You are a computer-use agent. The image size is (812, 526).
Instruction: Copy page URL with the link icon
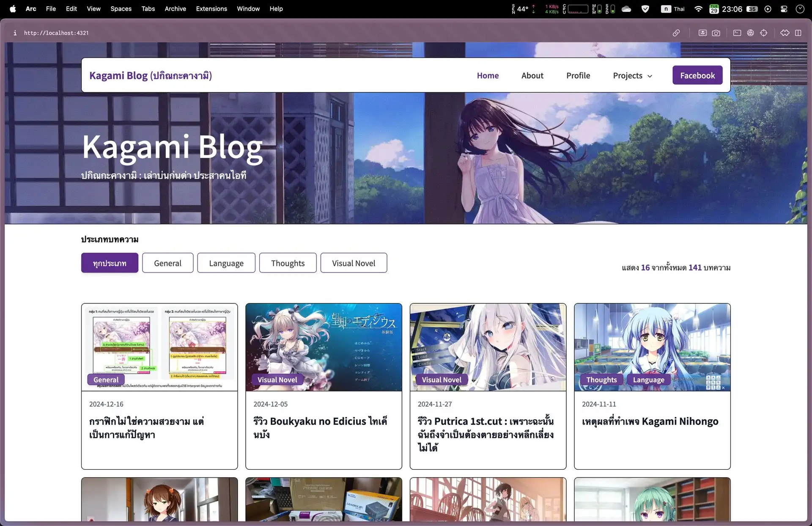[676, 33]
